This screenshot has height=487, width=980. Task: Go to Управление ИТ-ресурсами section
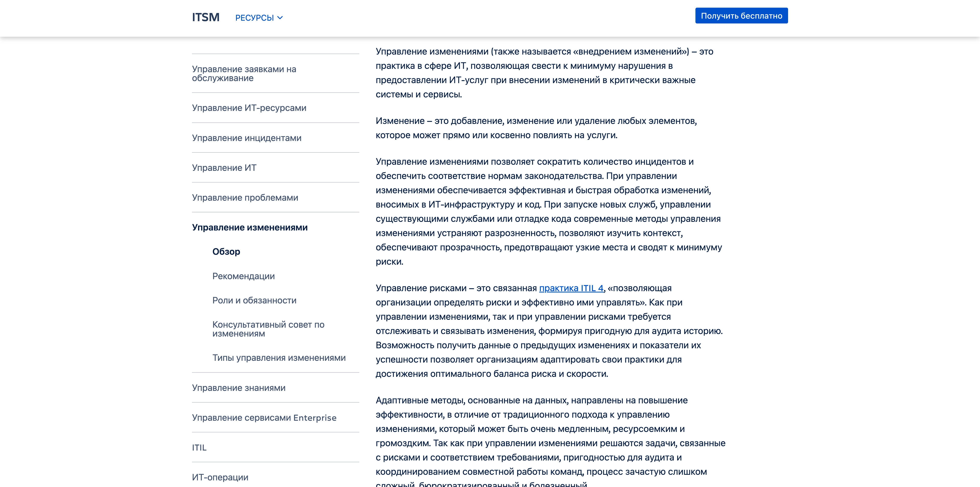point(249,108)
